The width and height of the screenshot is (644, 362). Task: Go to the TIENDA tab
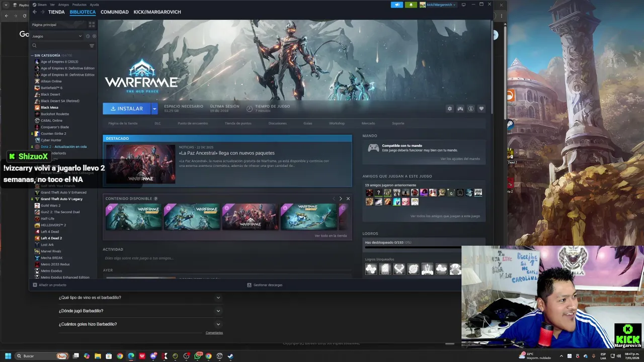[56, 12]
